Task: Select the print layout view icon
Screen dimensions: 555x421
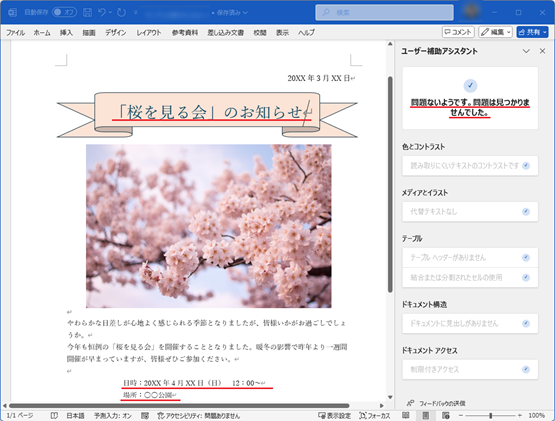Action: click(x=426, y=415)
